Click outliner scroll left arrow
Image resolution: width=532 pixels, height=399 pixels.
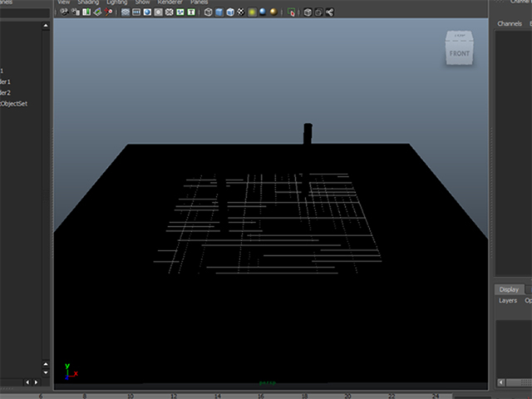(x=27, y=382)
